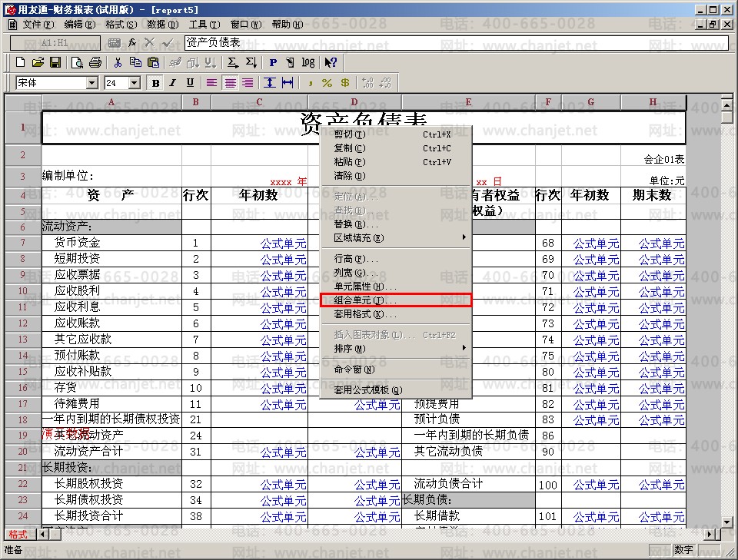738x560 pixels.
Task: Click the Save file toolbar icon
Action: point(55,62)
